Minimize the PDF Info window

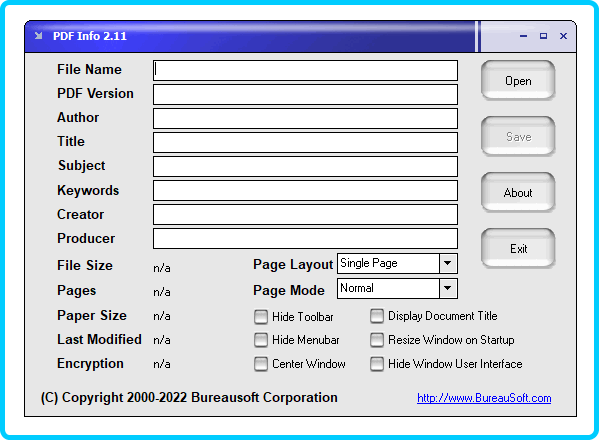click(523, 36)
